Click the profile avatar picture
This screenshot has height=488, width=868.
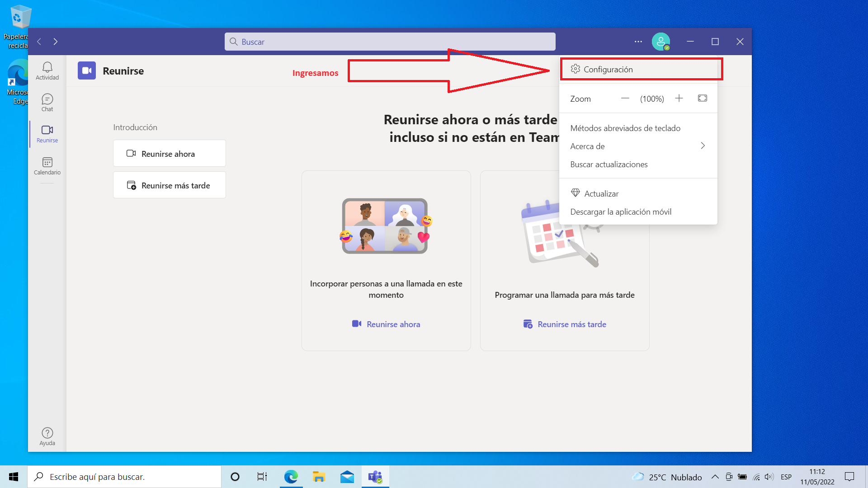tap(660, 42)
